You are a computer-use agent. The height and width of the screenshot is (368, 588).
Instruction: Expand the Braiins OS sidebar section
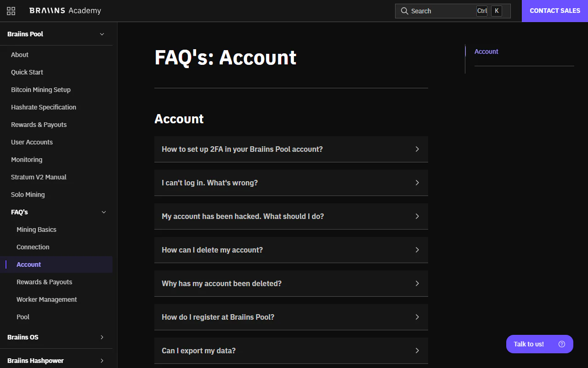pos(102,337)
